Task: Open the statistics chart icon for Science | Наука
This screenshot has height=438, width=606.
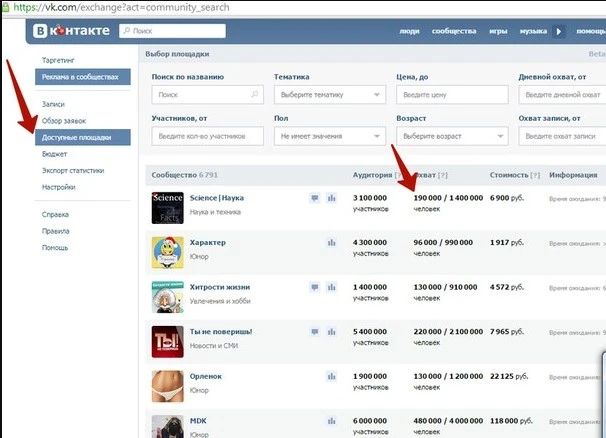Action: 332,198
